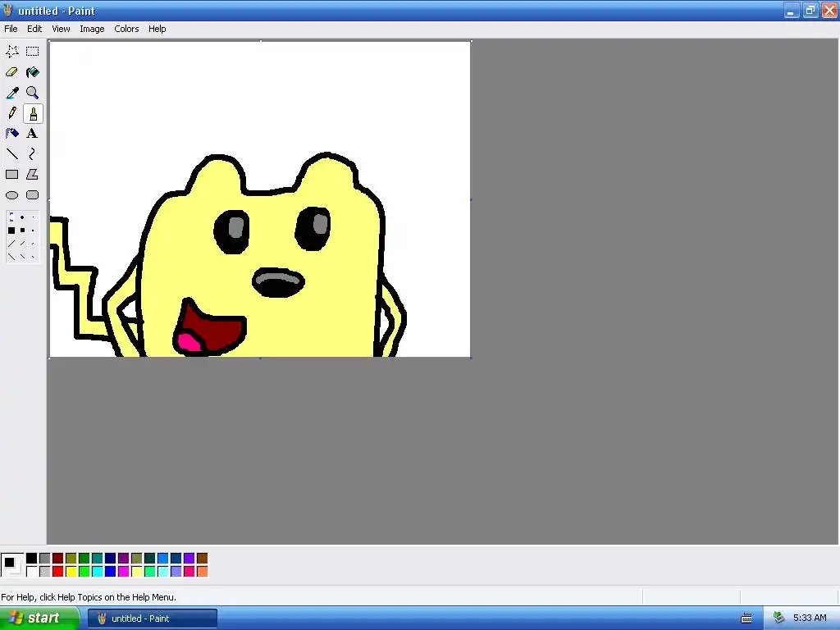Pick the small round brush shape

tap(33, 217)
